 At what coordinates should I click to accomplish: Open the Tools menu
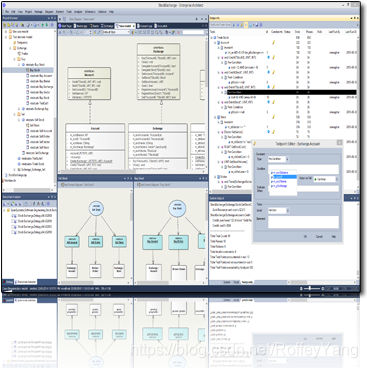[x=69, y=11]
